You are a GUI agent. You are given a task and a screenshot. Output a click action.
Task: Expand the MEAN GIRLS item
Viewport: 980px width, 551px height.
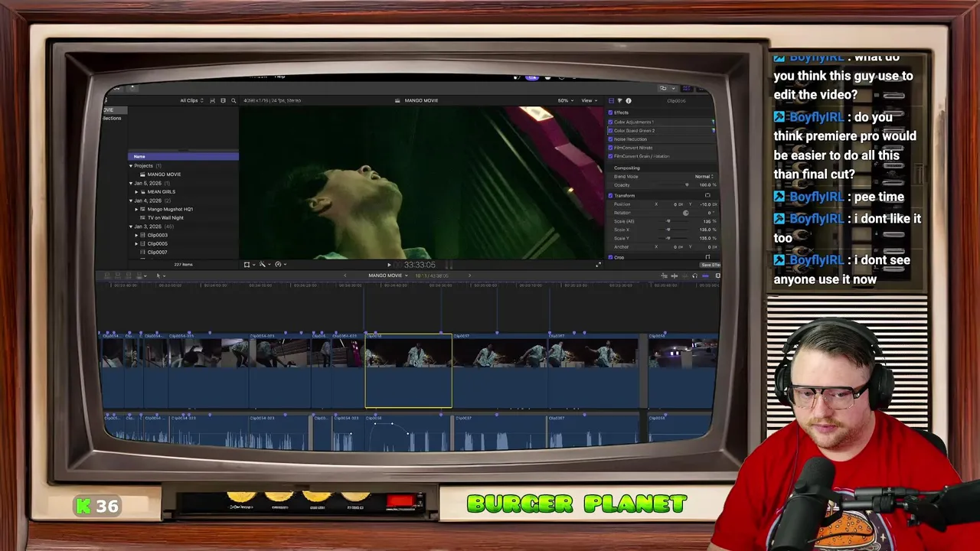137,191
